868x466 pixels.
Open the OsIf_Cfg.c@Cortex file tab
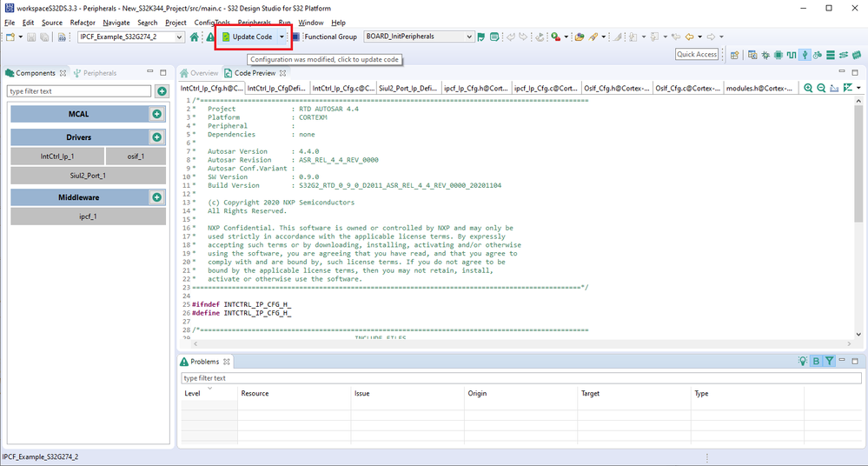pyautogui.click(x=688, y=88)
